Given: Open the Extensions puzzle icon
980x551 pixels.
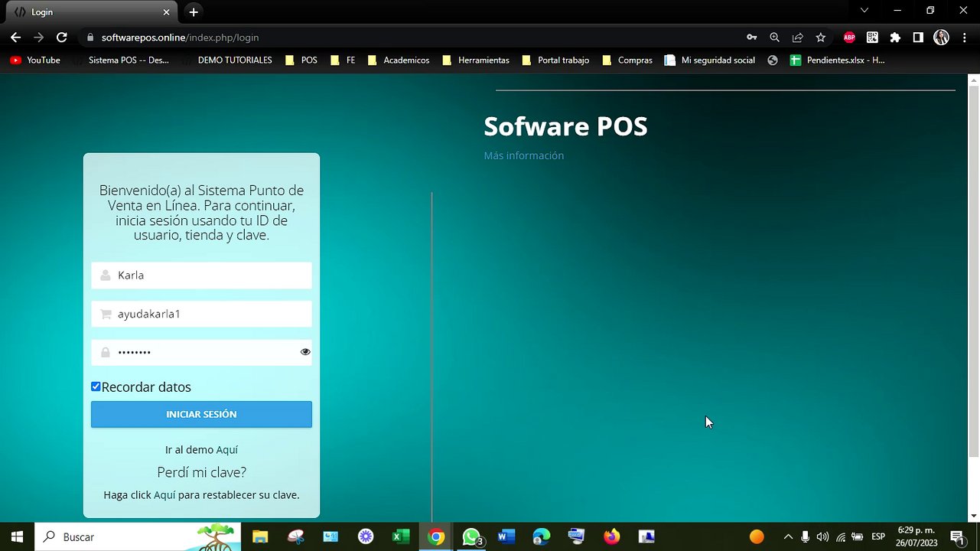Looking at the screenshot, I should coord(895,37).
